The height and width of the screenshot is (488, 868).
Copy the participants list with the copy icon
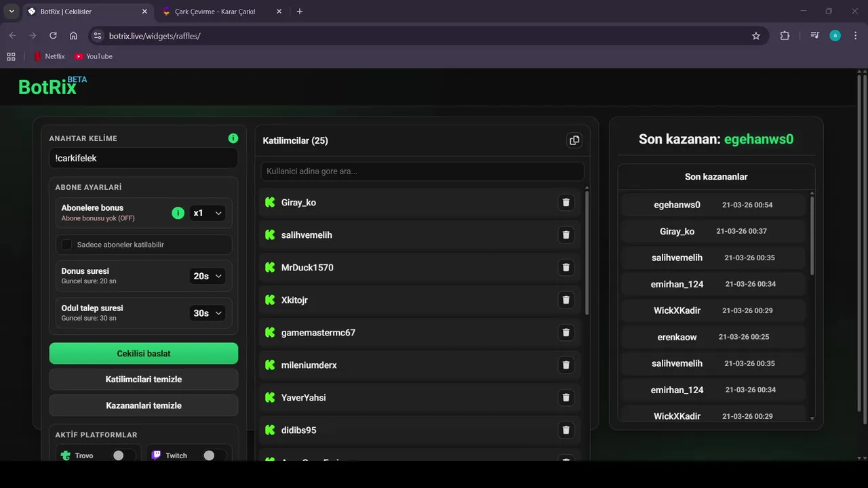tap(574, 140)
